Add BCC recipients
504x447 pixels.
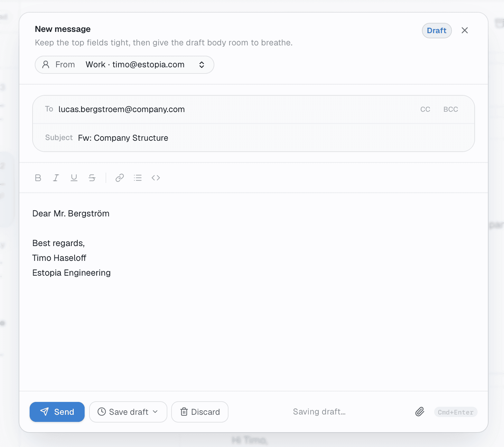point(451,109)
